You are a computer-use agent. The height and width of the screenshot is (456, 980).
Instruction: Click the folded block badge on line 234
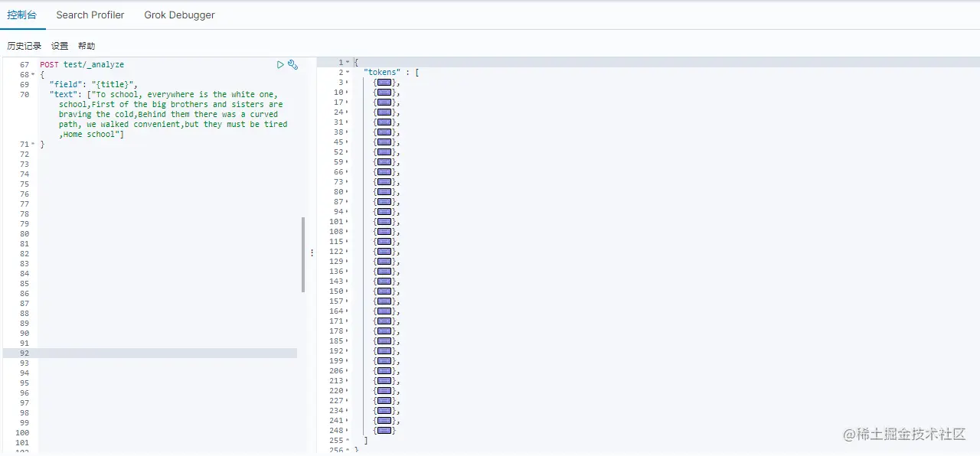click(384, 411)
